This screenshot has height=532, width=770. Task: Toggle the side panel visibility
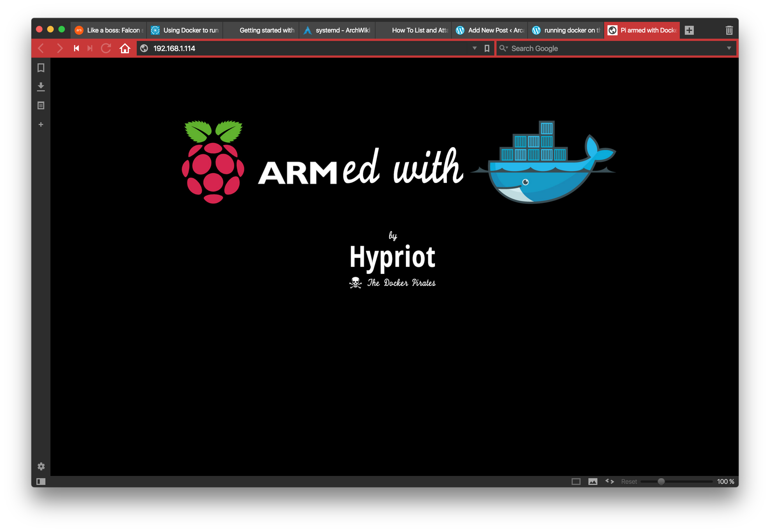point(41,481)
